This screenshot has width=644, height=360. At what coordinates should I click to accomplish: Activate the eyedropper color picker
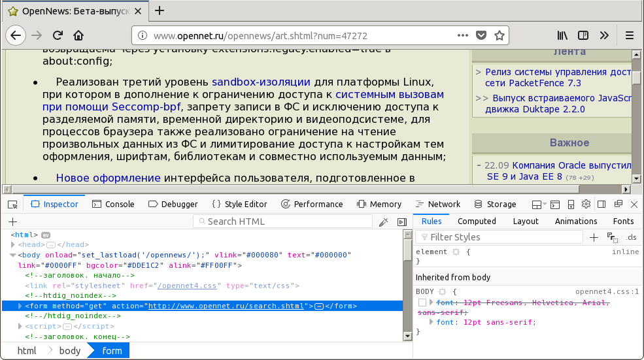[383, 222]
